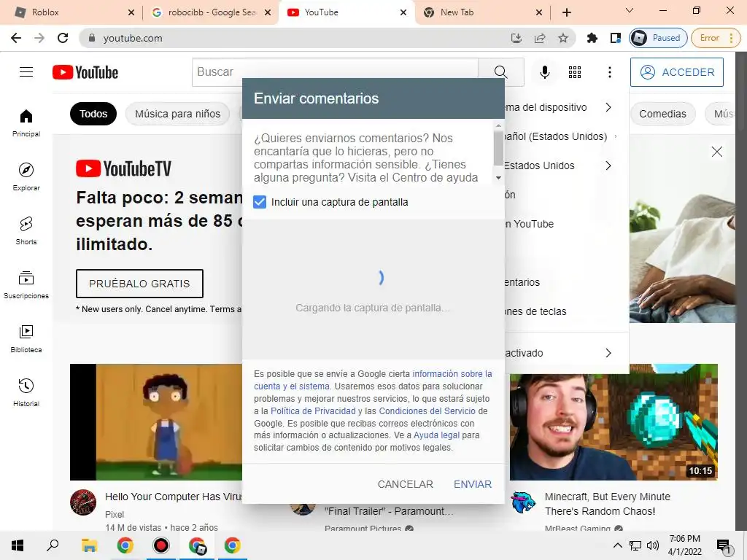The width and height of the screenshot is (747, 560).
Task: Expand the 'ma del dispositivo' submenu arrow
Action: [608, 107]
